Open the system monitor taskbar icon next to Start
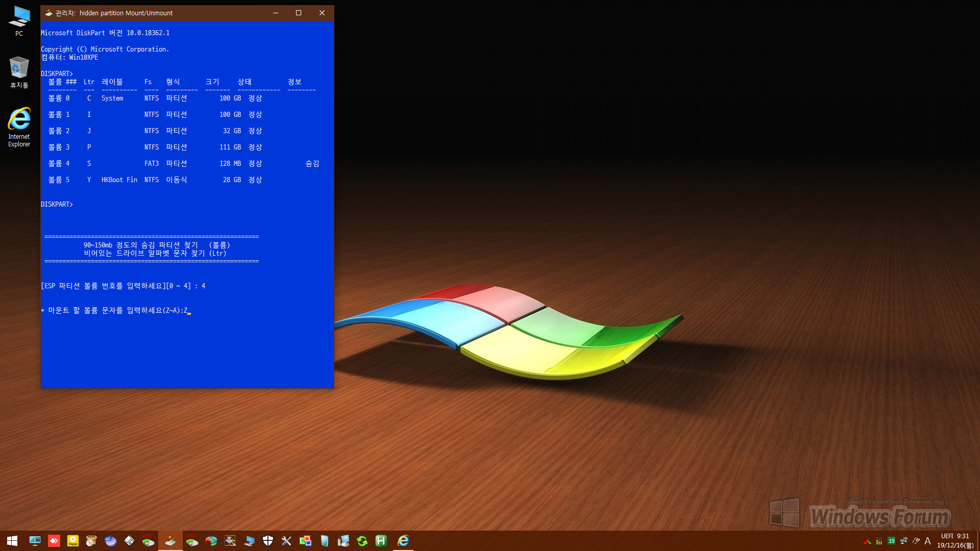This screenshot has width=980, height=551. [x=35, y=541]
